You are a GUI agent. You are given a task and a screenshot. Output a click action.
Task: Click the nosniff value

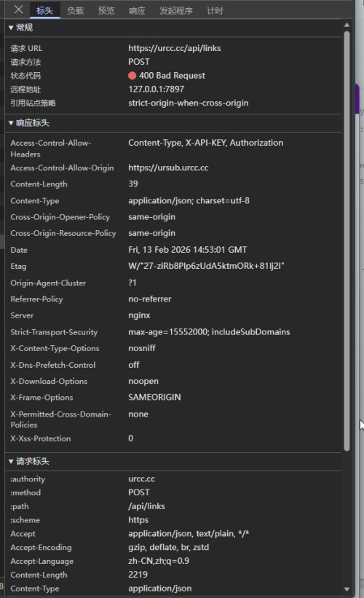[x=142, y=348]
